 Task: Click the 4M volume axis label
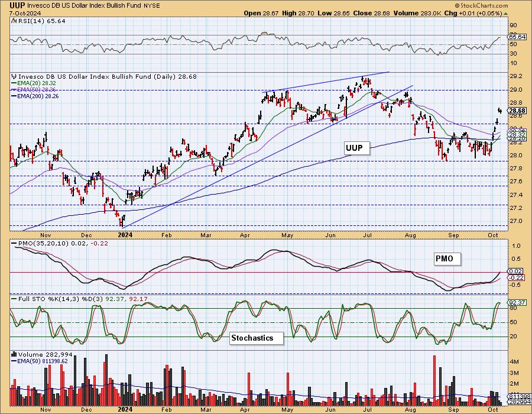[514, 362]
